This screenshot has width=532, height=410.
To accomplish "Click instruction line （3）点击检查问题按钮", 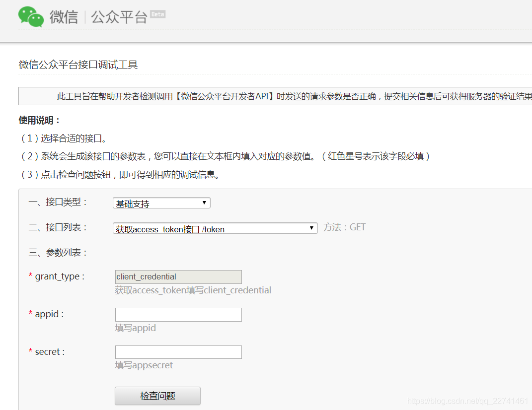I will tap(120, 175).
